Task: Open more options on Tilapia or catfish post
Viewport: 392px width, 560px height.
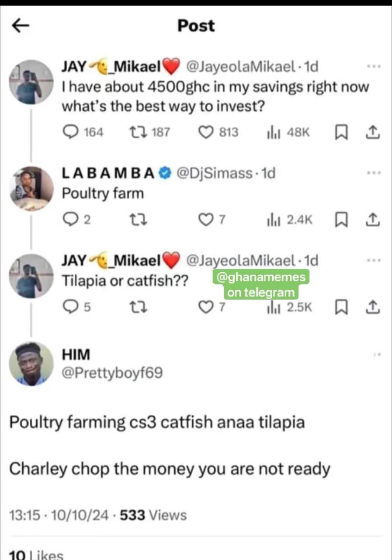Action: point(374,260)
